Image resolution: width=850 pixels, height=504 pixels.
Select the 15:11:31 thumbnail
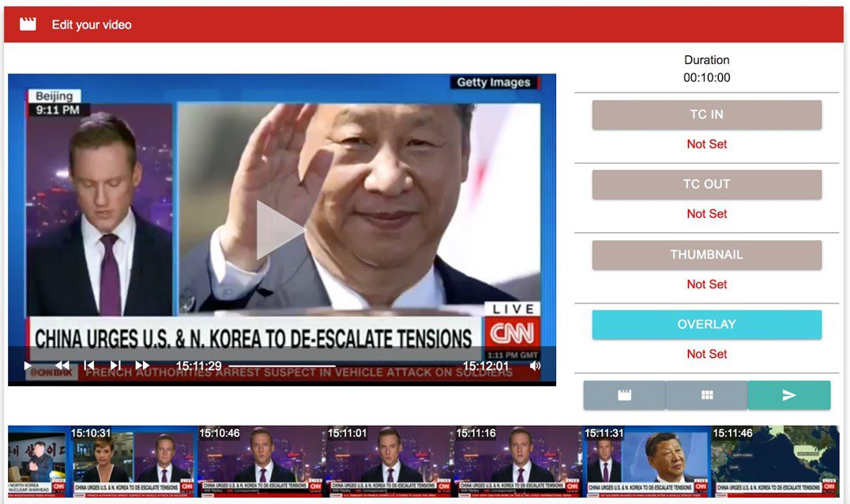[645, 462]
